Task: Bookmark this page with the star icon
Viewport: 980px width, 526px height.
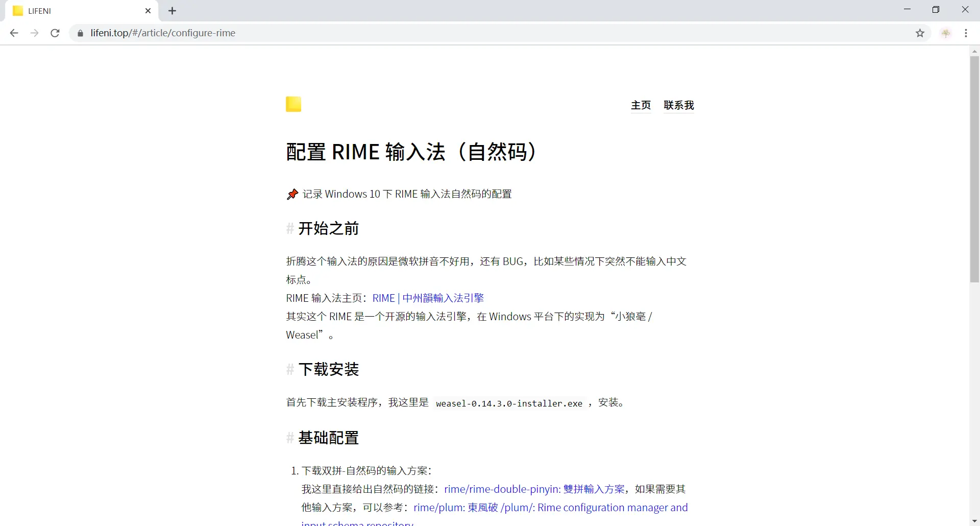Action: click(920, 33)
